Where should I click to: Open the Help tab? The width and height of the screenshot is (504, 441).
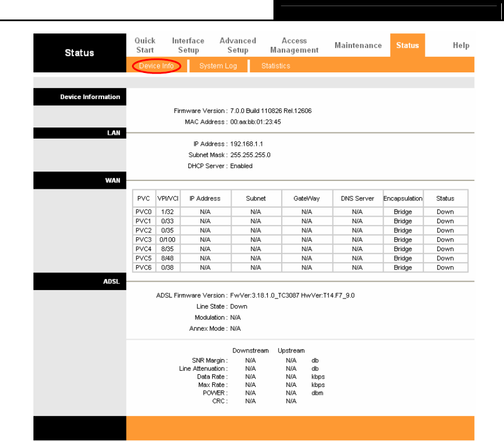click(461, 45)
